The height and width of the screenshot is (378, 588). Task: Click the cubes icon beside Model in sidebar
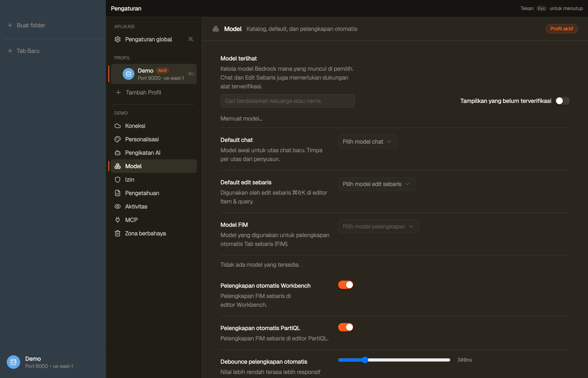118,166
